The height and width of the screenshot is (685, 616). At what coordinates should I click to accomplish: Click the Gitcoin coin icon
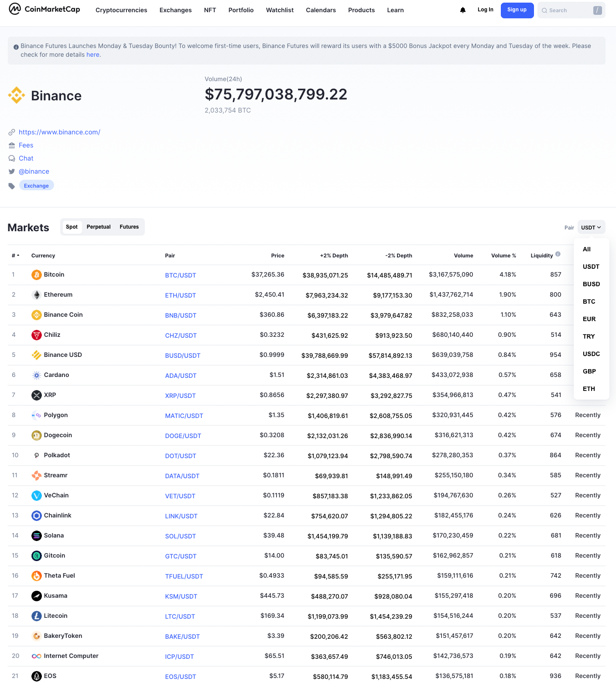[37, 556]
